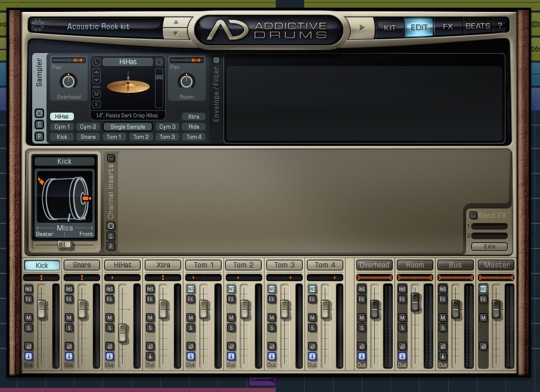Click the Channel Inserts paste P icon
540x392 pixels.
(x=110, y=246)
